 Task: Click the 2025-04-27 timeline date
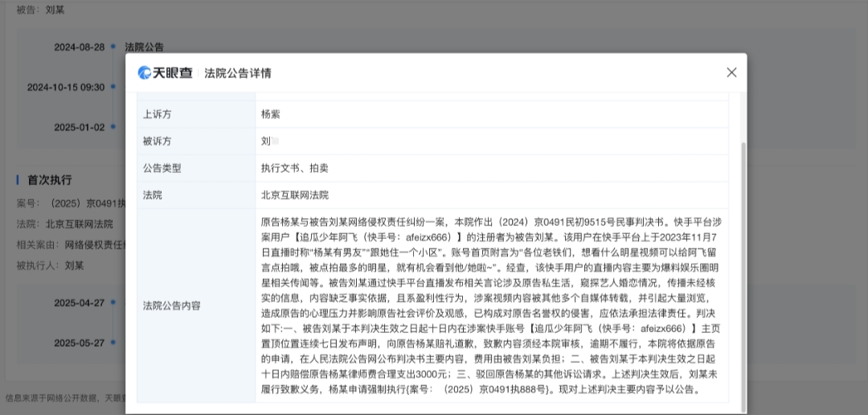(x=79, y=303)
